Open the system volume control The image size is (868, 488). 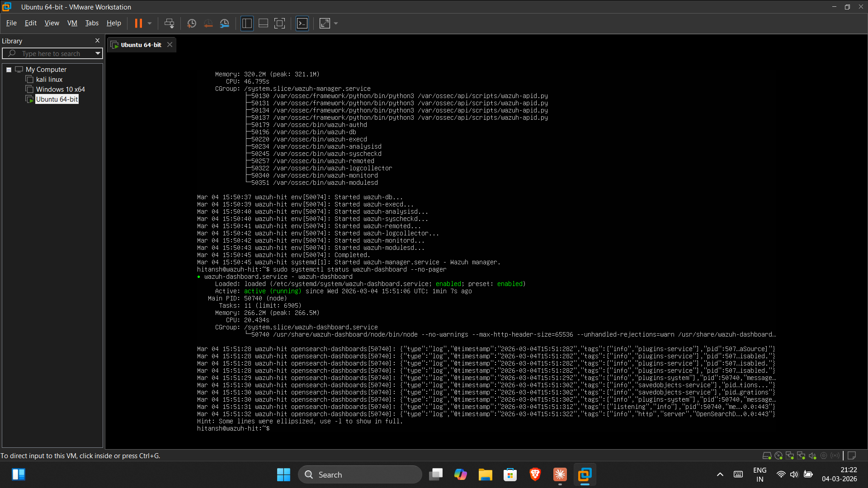(794, 474)
